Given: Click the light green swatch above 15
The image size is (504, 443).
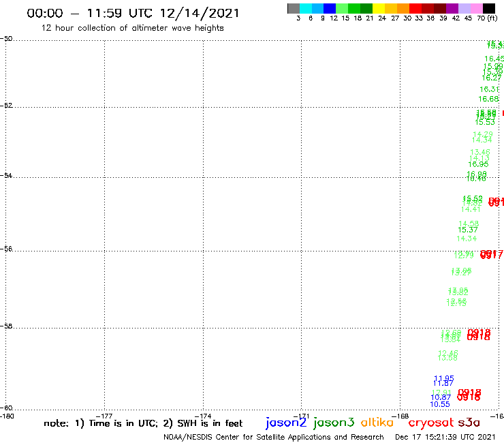Looking at the screenshot, I should pyautogui.click(x=342, y=8).
